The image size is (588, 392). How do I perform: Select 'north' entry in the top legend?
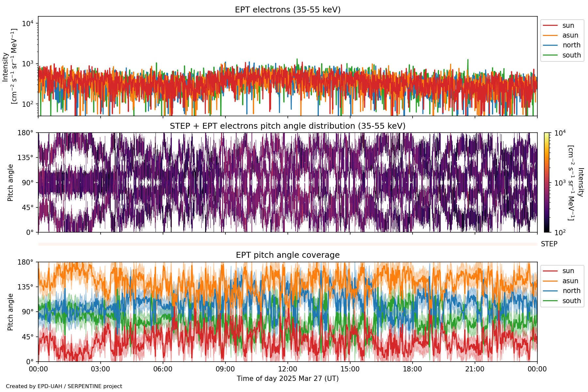point(571,45)
